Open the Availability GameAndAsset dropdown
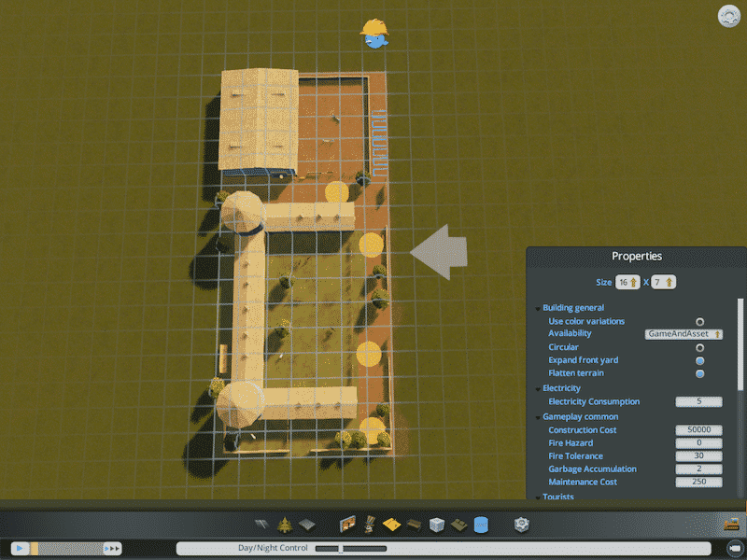The height and width of the screenshot is (560, 747). click(x=684, y=333)
